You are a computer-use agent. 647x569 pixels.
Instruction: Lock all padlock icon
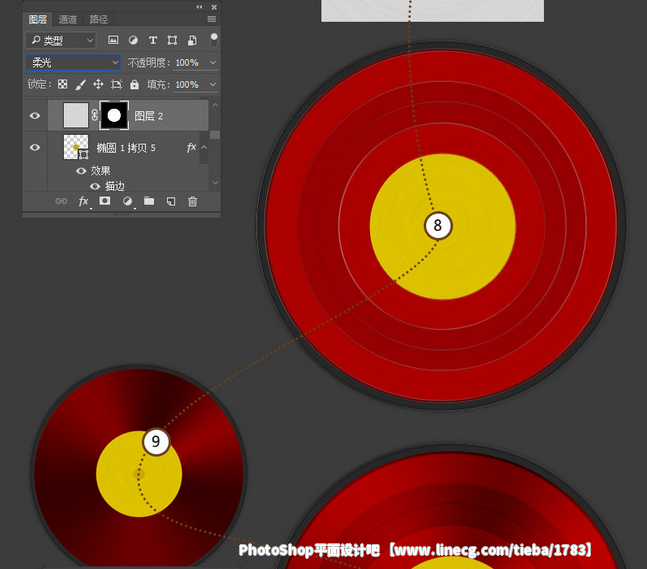tap(135, 84)
